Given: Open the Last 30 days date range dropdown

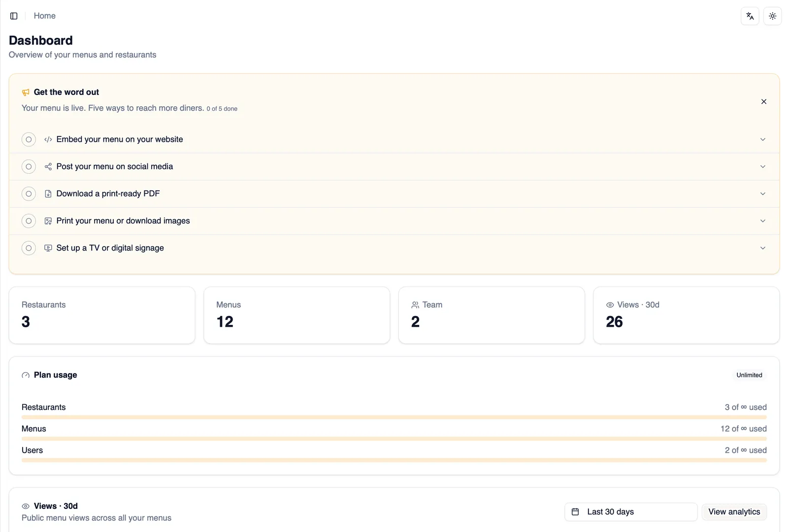Looking at the screenshot, I should [x=631, y=512].
